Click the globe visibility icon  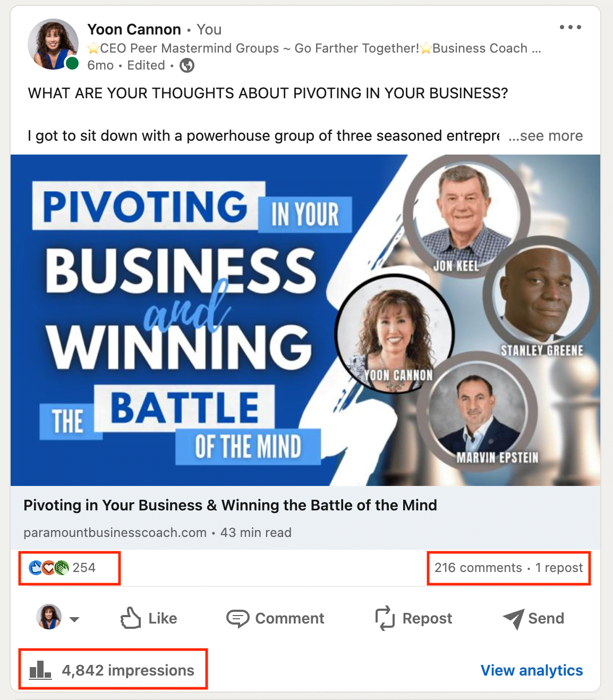tap(187, 65)
